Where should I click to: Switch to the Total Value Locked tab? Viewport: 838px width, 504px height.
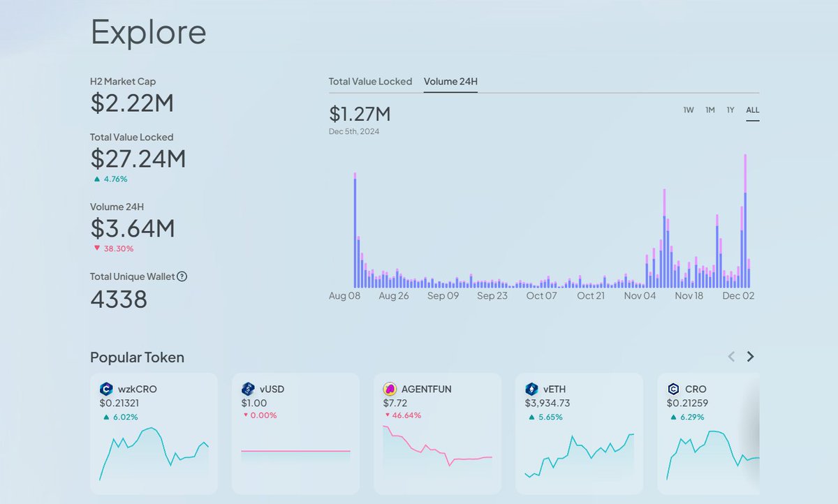(370, 82)
